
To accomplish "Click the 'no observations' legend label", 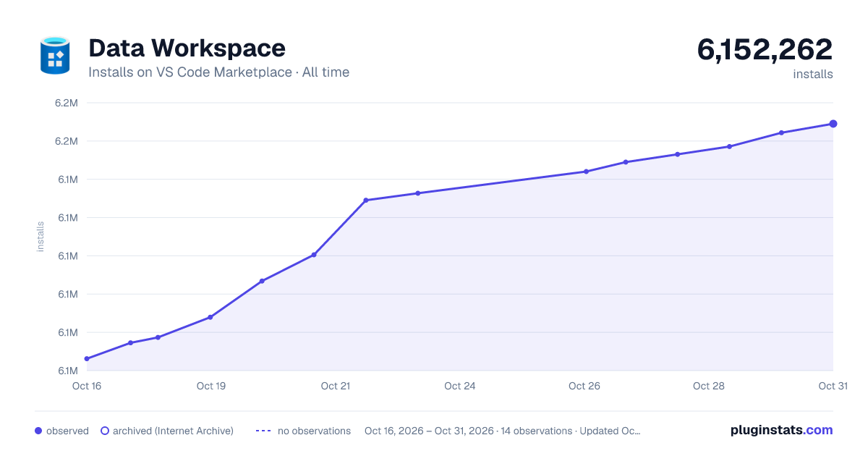I will tap(314, 431).
